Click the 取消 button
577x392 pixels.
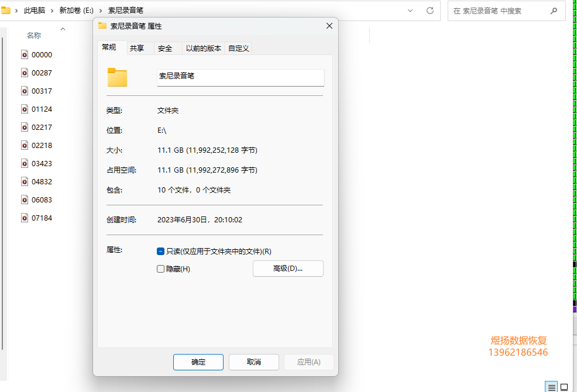254,362
